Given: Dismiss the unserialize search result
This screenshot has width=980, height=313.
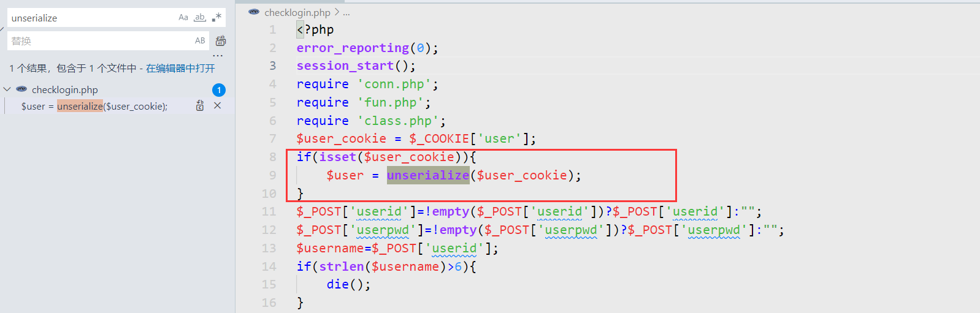Looking at the screenshot, I should (x=217, y=105).
